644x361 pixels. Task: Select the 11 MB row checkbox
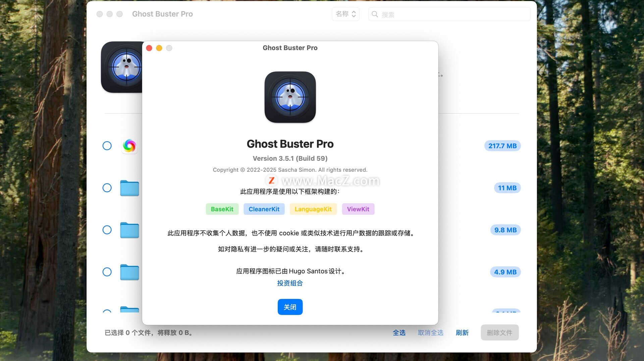coord(107,188)
